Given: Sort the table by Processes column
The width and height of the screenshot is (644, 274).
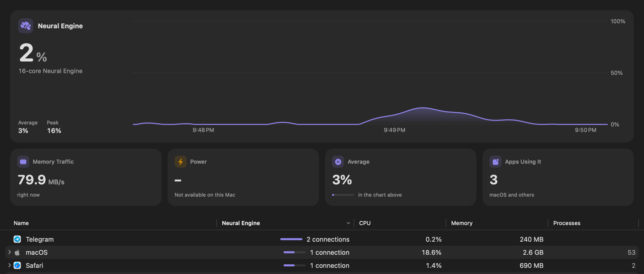Looking at the screenshot, I should coord(567,223).
